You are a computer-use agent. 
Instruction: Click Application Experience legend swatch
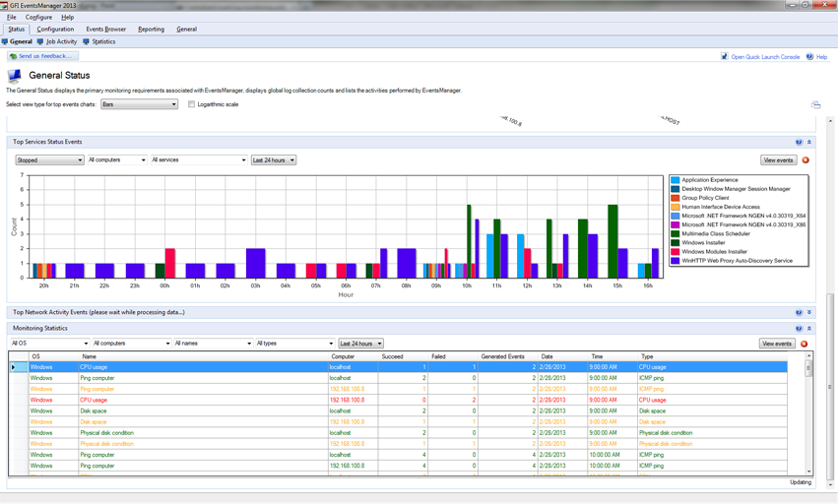675,180
